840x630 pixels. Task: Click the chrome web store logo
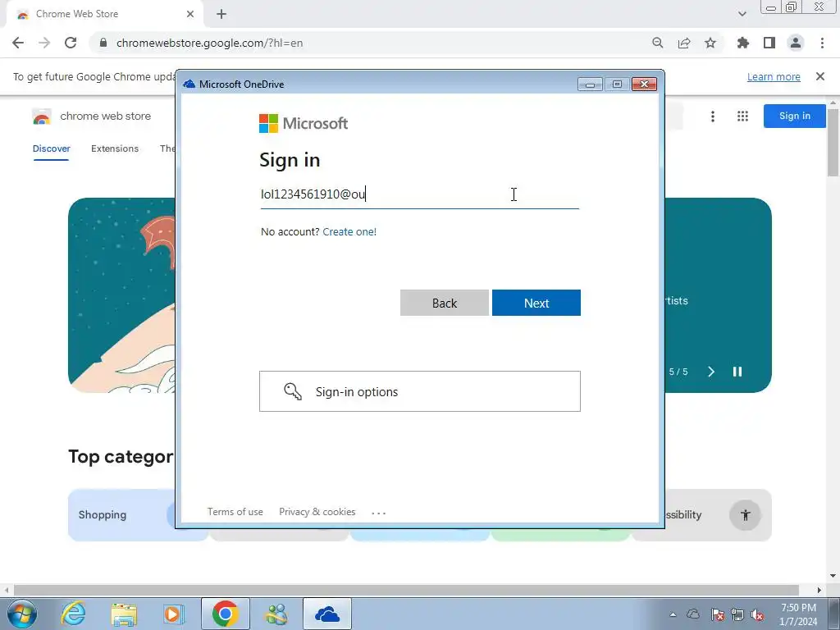(x=91, y=116)
